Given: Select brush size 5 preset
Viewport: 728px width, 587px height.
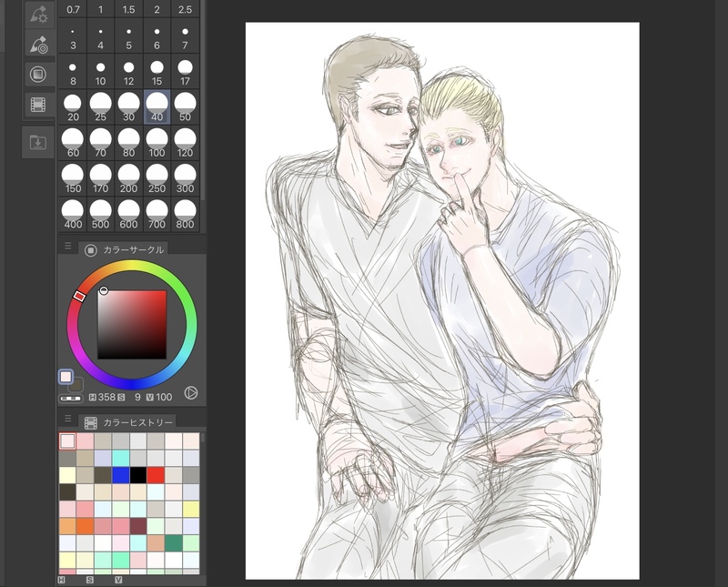Looking at the screenshot, I should point(128,37).
